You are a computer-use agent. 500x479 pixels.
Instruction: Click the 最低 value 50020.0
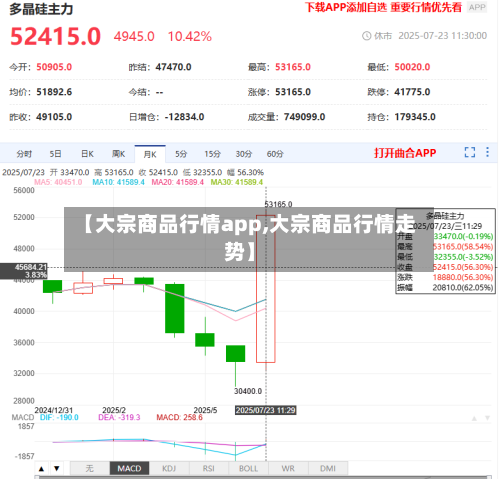pyautogui.click(x=412, y=67)
